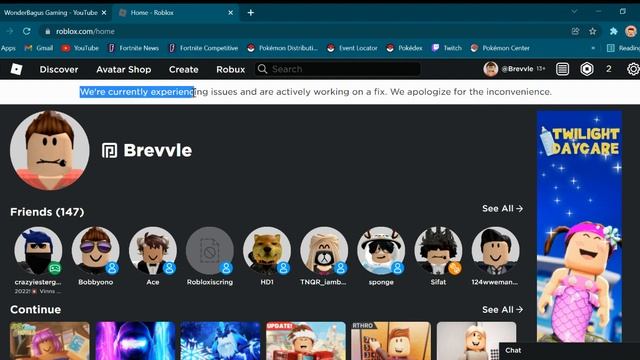The image size is (640, 360).
Task: Open the snowflake ice game thumbnail
Action: [220, 341]
